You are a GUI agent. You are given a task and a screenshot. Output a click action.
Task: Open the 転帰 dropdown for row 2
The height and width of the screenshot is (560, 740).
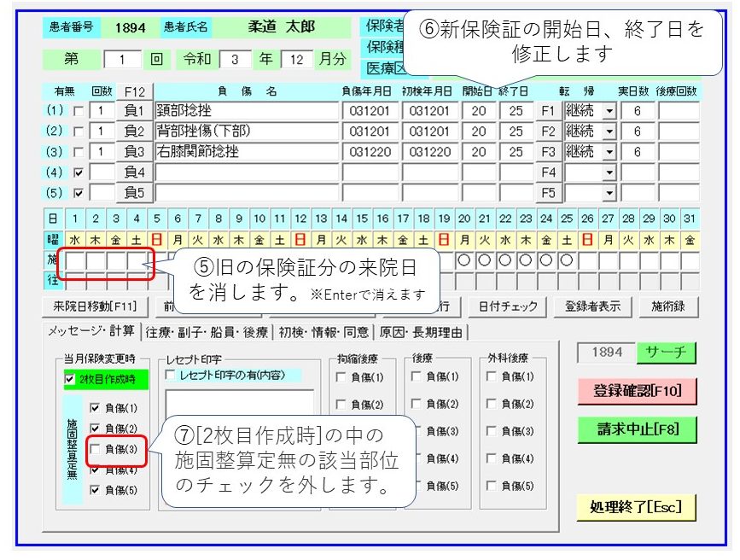point(609,131)
